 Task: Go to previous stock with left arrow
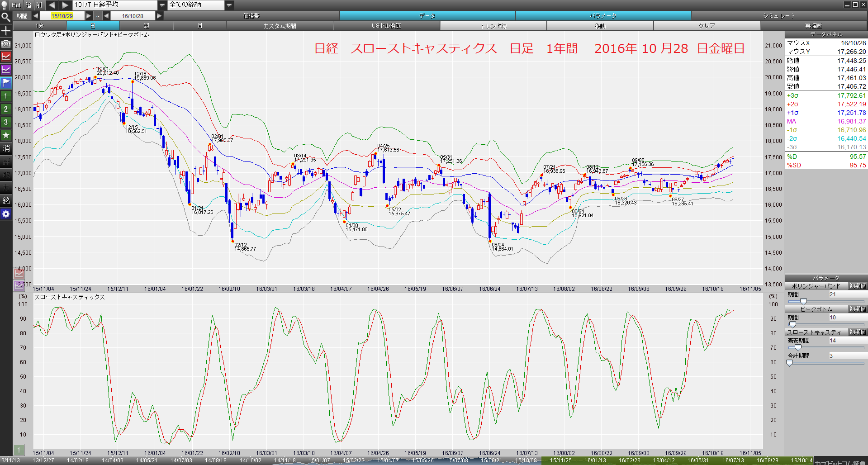point(52,5)
